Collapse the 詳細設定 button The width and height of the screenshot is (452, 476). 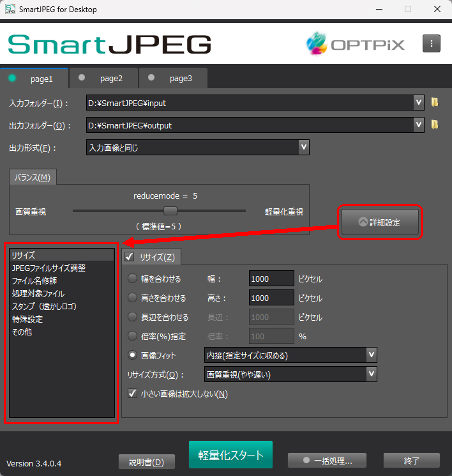tap(380, 222)
